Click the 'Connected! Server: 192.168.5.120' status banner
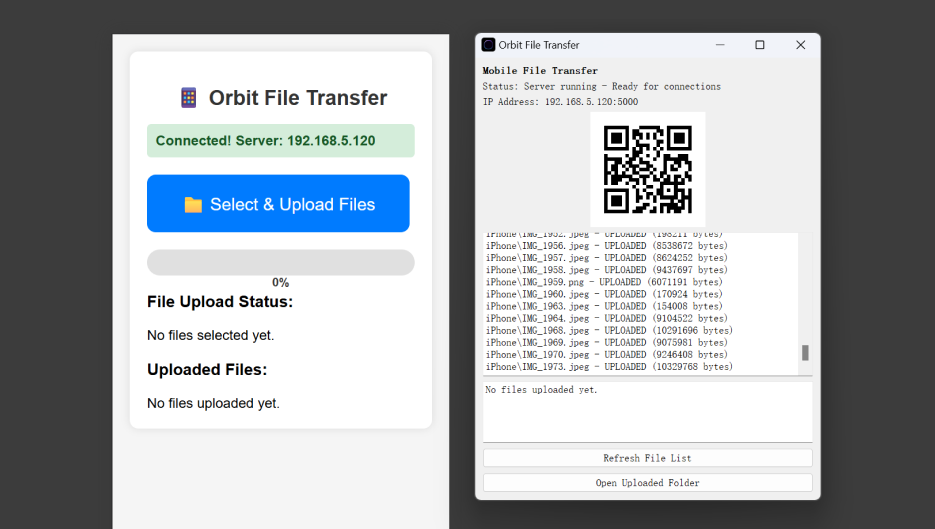The image size is (935, 529). pyautogui.click(x=281, y=141)
